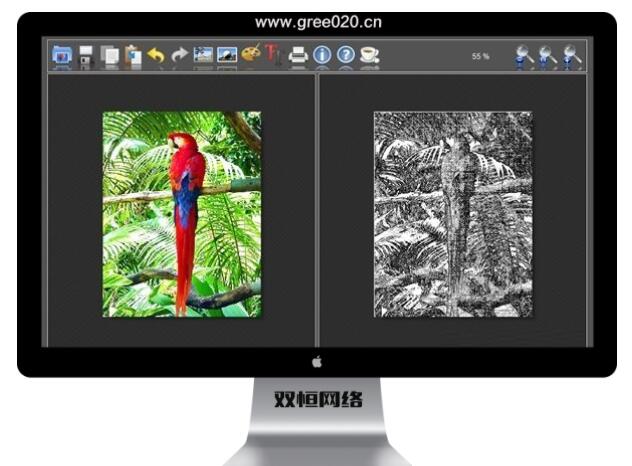Click the coffee cup icon
The height and width of the screenshot is (466, 632).
[x=370, y=56]
